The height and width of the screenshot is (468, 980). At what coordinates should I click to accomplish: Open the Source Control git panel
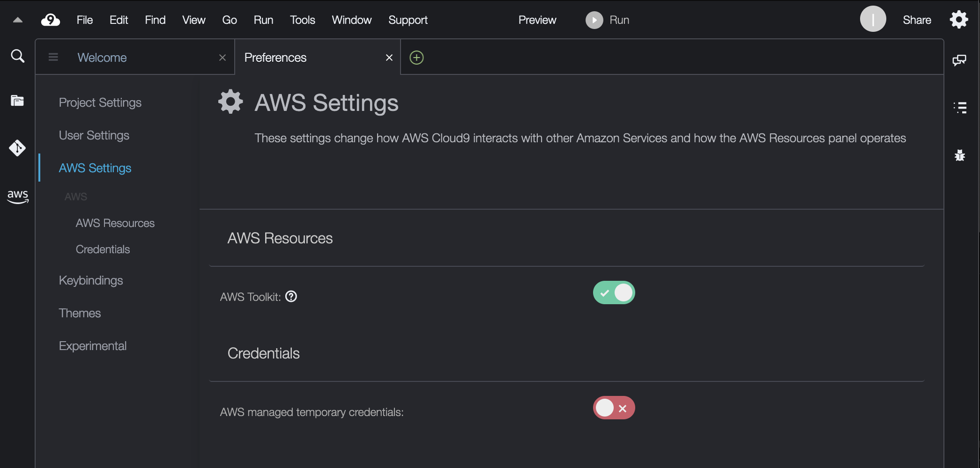(17, 148)
